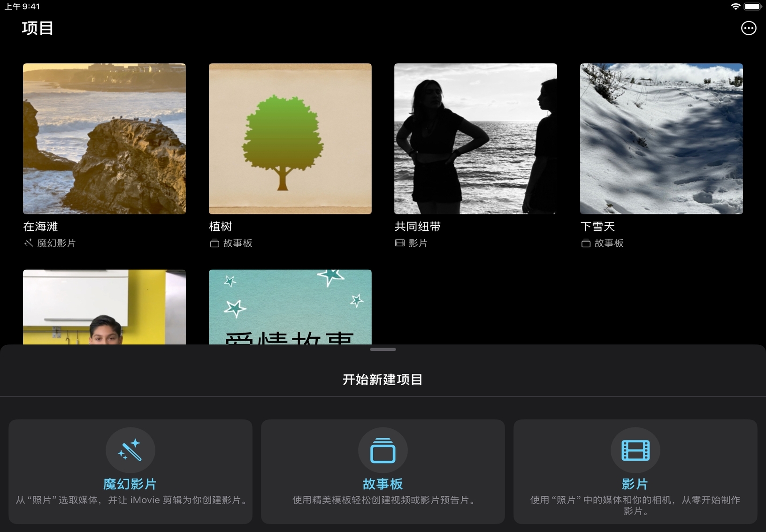Click the 下雪天 project title
Viewport: 766px width, 532px height.
point(597,227)
